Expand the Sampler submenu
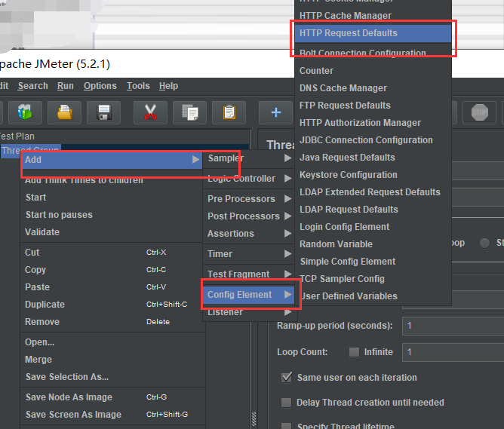This screenshot has width=504, height=429. pyautogui.click(x=248, y=158)
